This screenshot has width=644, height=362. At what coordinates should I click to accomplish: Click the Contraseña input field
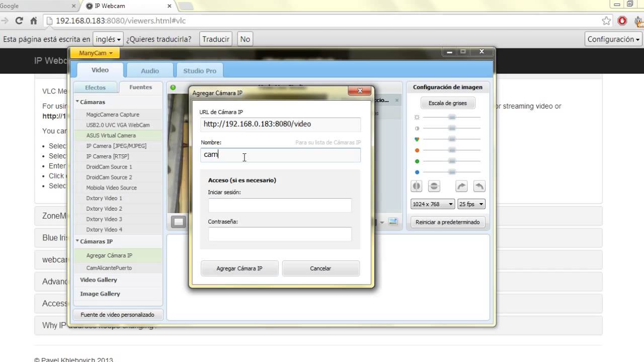pos(280,234)
